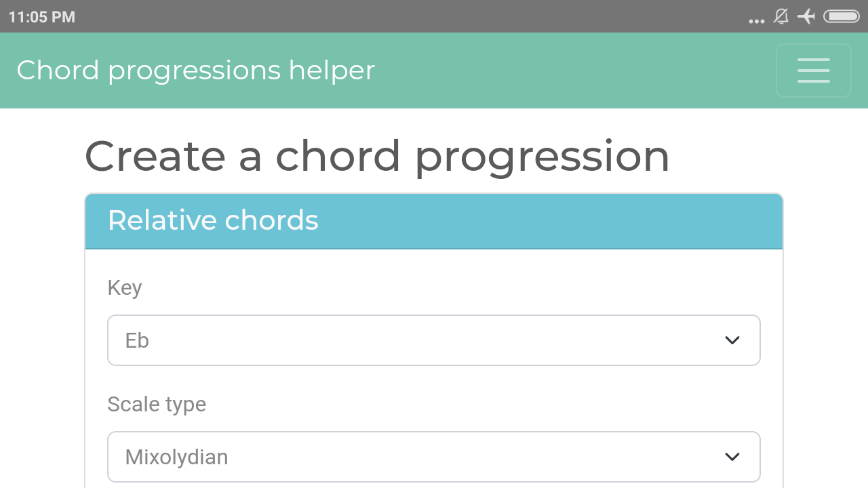The height and width of the screenshot is (488, 868).
Task: Tap the battery indicator icon
Action: [842, 16]
